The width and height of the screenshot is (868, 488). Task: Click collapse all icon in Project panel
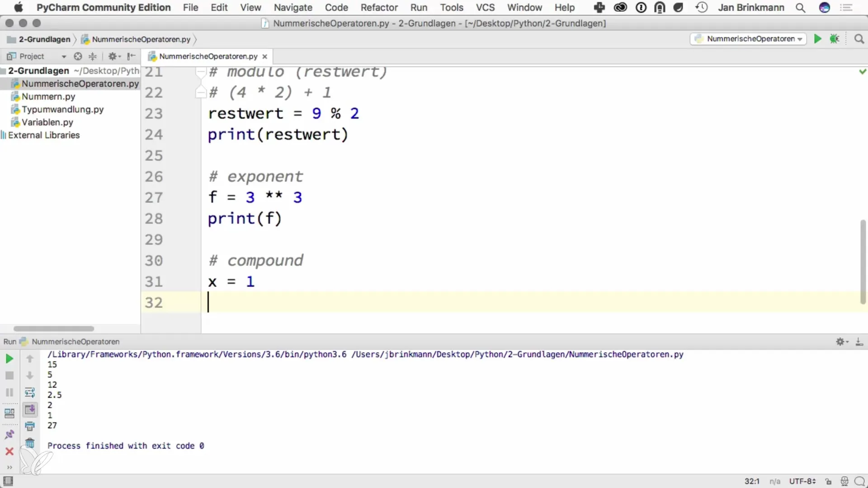coord(92,56)
